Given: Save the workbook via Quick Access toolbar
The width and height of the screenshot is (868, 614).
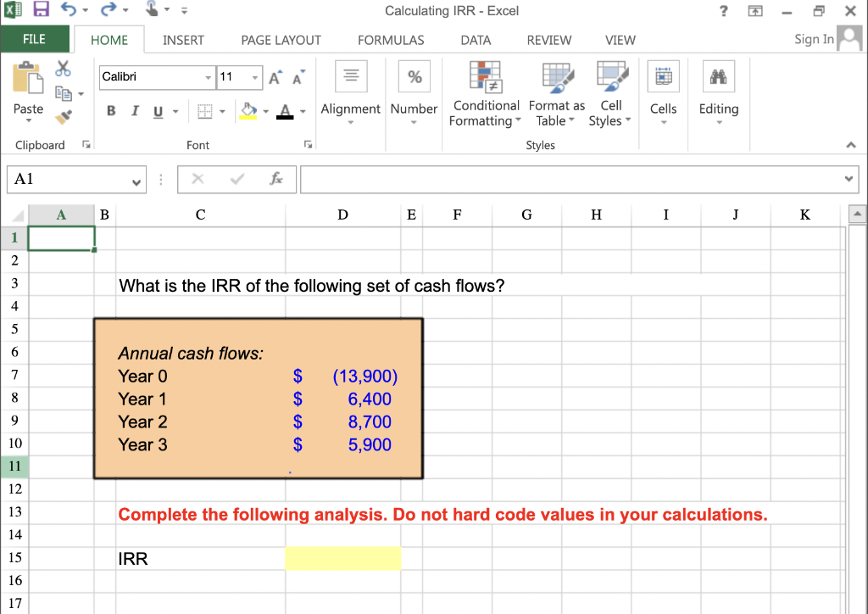Looking at the screenshot, I should point(42,8).
